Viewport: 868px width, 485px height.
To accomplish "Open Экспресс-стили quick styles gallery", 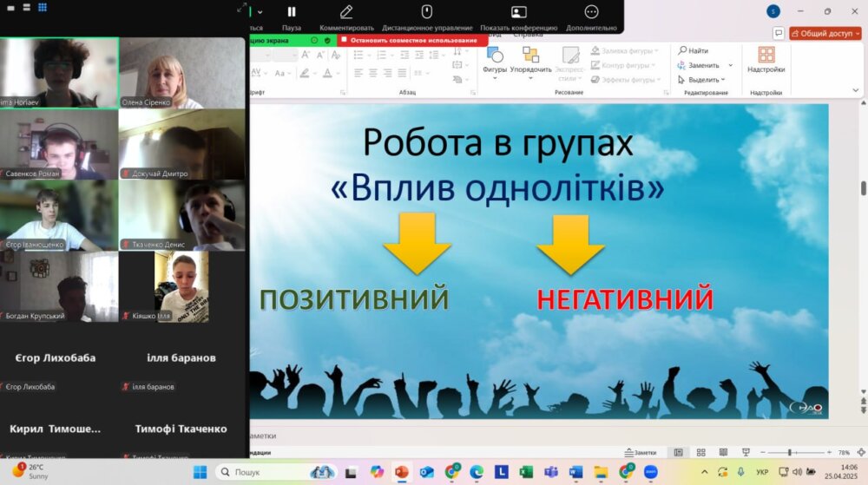I will [569, 63].
